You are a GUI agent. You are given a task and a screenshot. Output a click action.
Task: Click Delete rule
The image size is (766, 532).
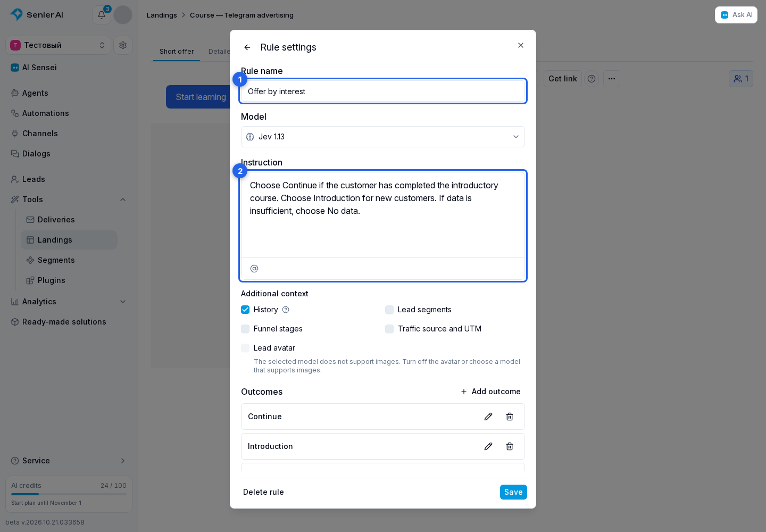pyautogui.click(x=263, y=492)
